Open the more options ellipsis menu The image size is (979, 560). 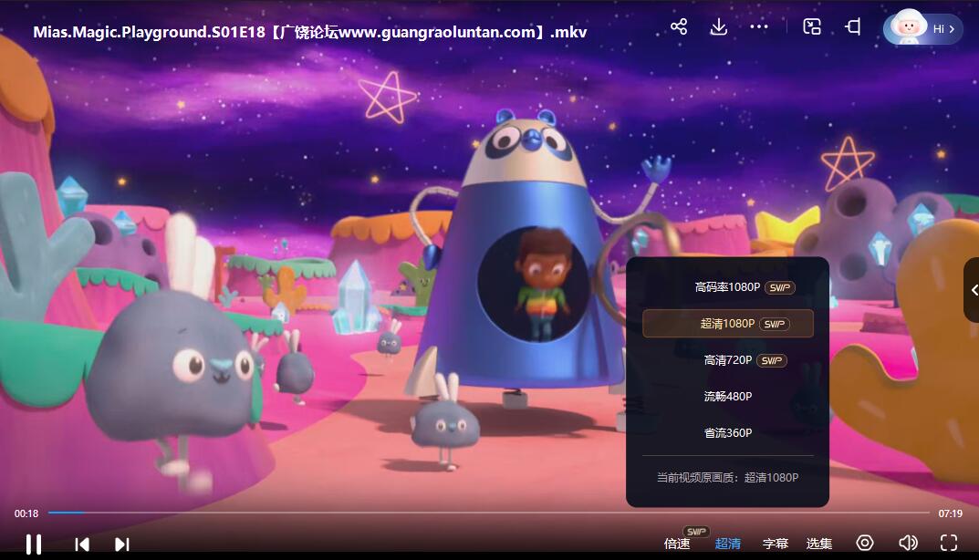(758, 26)
